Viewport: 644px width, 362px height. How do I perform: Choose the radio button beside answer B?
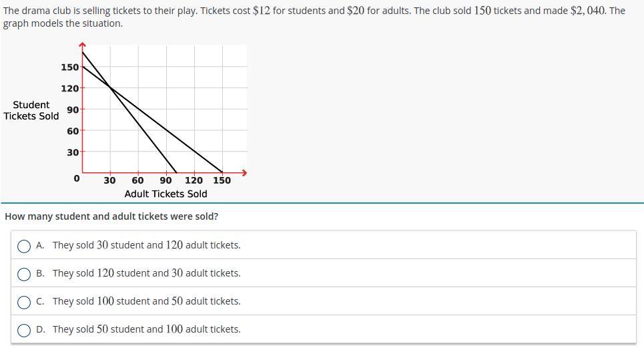coord(24,274)
